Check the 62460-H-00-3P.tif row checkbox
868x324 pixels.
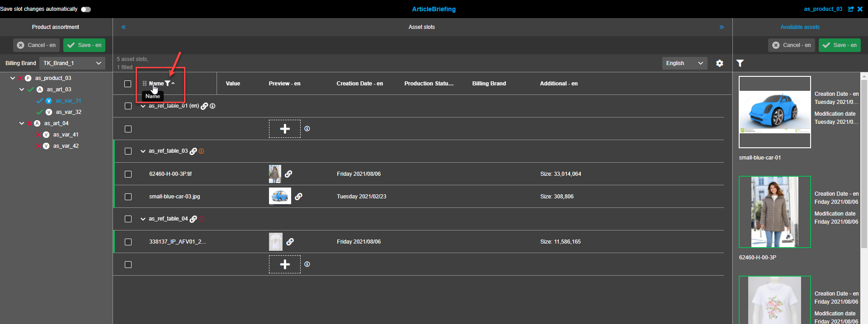[128, 174]
